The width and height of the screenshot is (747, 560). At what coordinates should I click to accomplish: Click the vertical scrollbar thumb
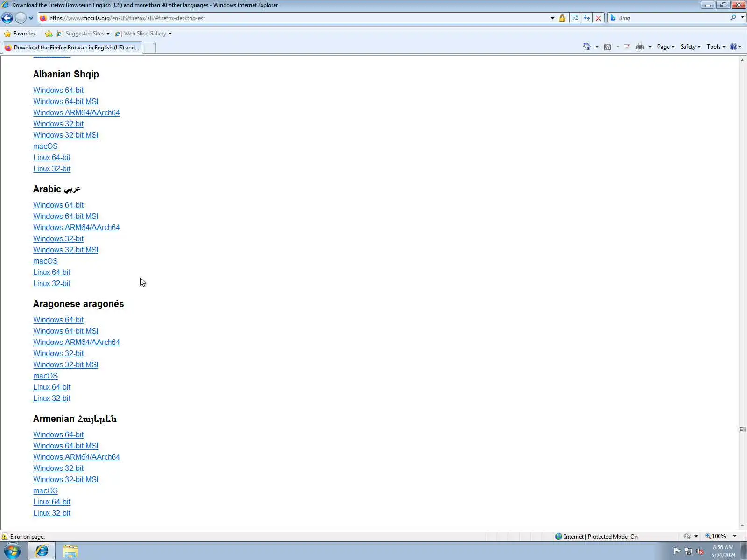[x=742, y=429]
